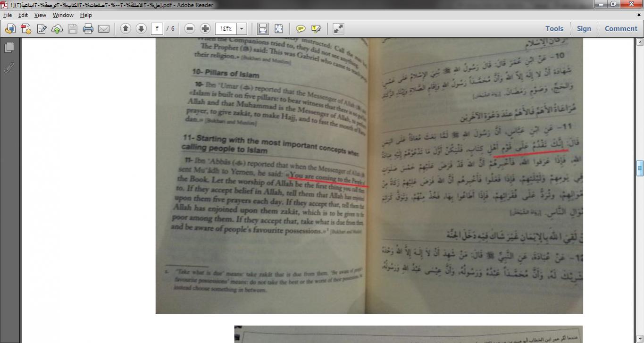Show the Page Thumbnails panel
This screenshot has height=343, width=644.
click(9, 47)
